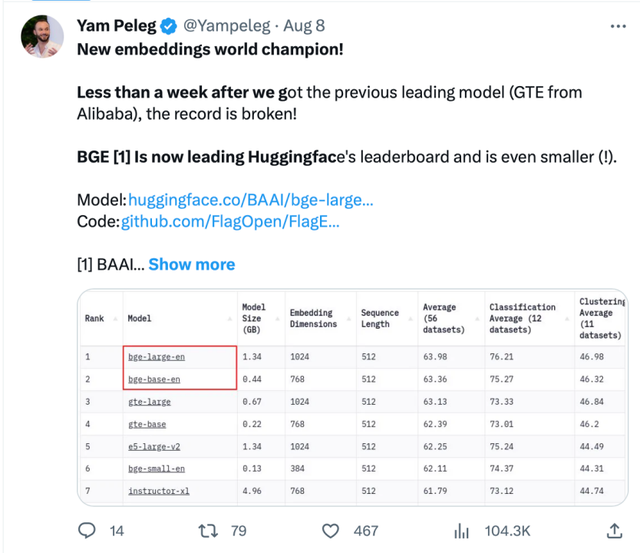
Task: Open the view analytics bar chart icon
Action: pyautogui.click(x=462, y=530)
